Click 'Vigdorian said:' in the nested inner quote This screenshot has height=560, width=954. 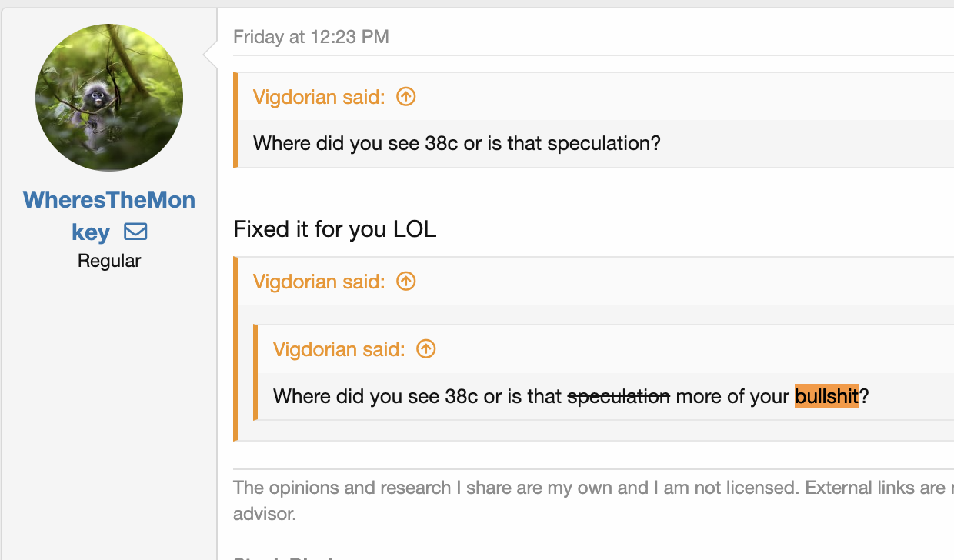(339, 350)
